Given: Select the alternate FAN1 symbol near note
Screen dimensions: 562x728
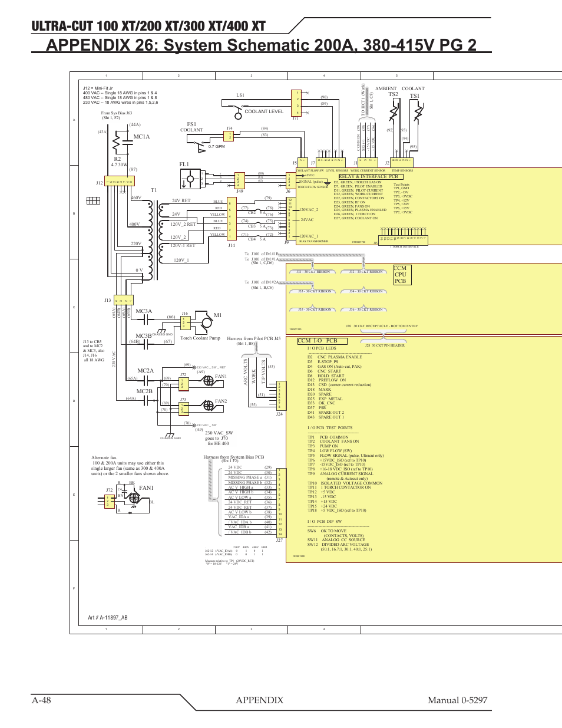Looking at the screenshot, I should 134,498.
